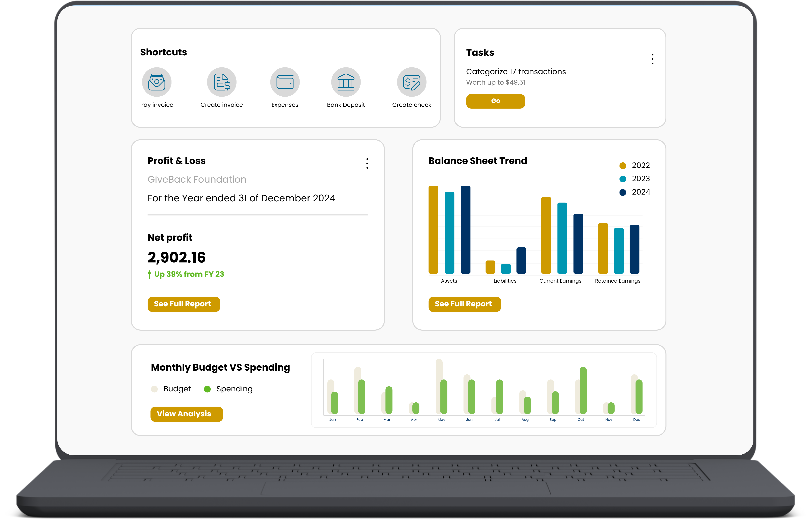Open the Tasks panel options menu

[x=652, y=59]
